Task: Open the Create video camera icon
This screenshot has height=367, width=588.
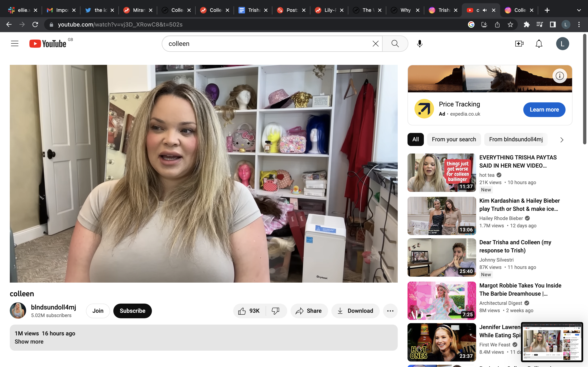Action: click(519, 44)
